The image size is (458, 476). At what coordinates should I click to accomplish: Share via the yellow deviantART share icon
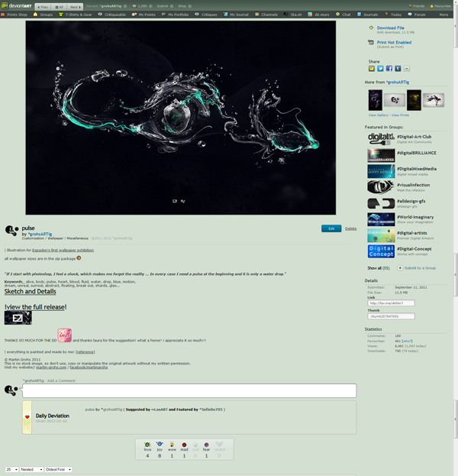(x=372, y=69)
